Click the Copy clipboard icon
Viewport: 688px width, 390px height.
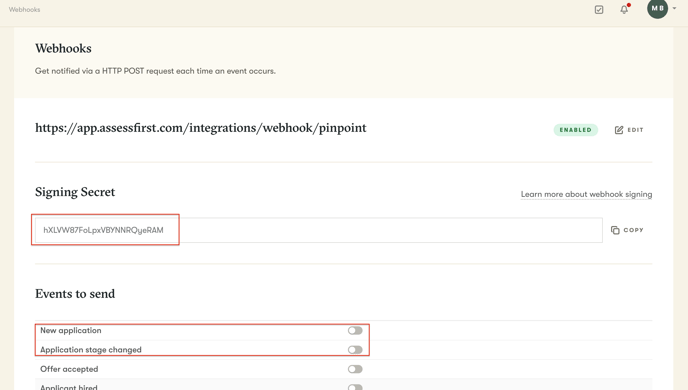click(615, 230)
